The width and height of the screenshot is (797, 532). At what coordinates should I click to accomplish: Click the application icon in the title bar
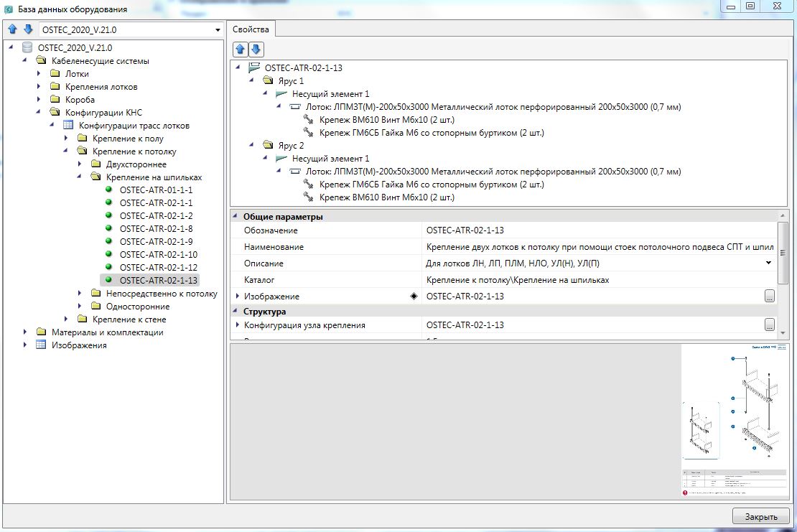9,9
